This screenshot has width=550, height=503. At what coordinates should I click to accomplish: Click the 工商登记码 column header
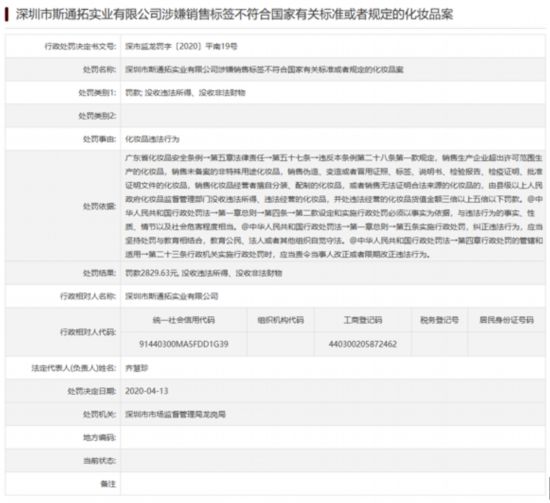(363, 320)
